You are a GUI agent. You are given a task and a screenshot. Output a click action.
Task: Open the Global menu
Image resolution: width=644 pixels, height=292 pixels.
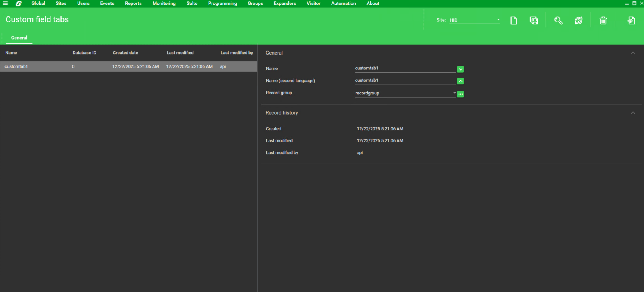38,3
